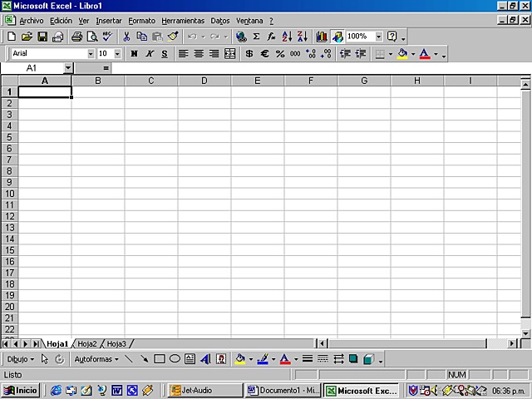
Task: Open the Autoformas dropdown
Action: click(96, 359)
